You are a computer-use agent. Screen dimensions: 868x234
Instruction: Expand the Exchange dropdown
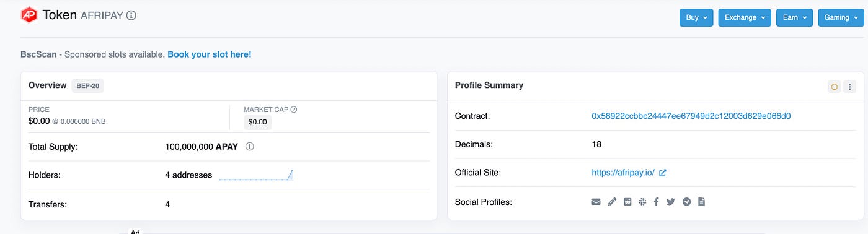(x=745, y=17)
